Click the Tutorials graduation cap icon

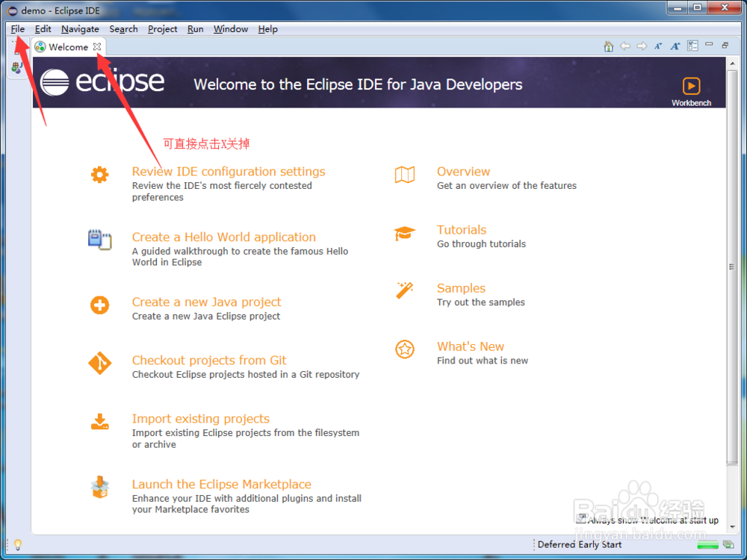point(405,233)
